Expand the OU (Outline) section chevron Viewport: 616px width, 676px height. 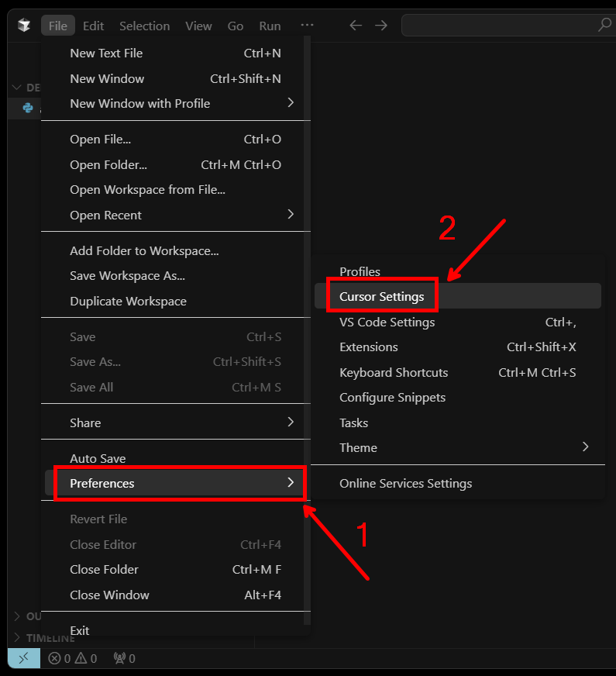coord(17,616)
